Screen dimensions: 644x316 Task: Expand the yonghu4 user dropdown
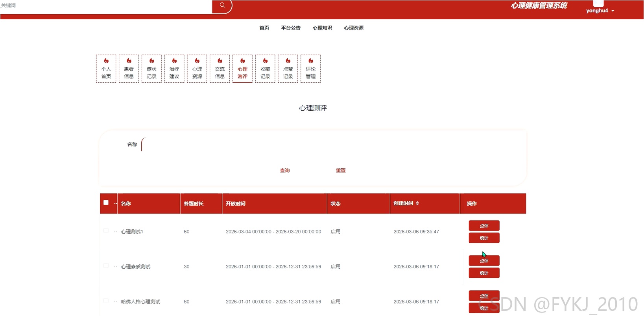[x=600, y=11]
